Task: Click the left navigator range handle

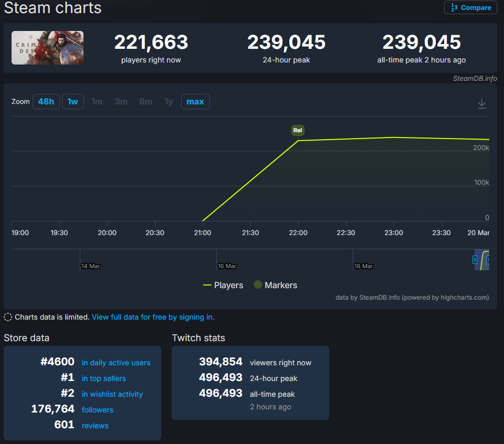Action: (475, 259)
